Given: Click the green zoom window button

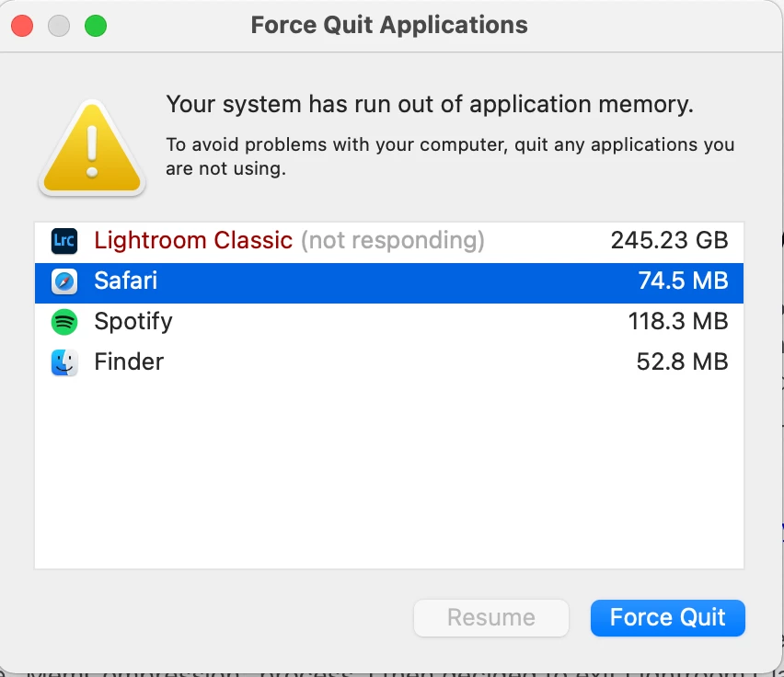Looking at the screenshot, I should point(96,26).
